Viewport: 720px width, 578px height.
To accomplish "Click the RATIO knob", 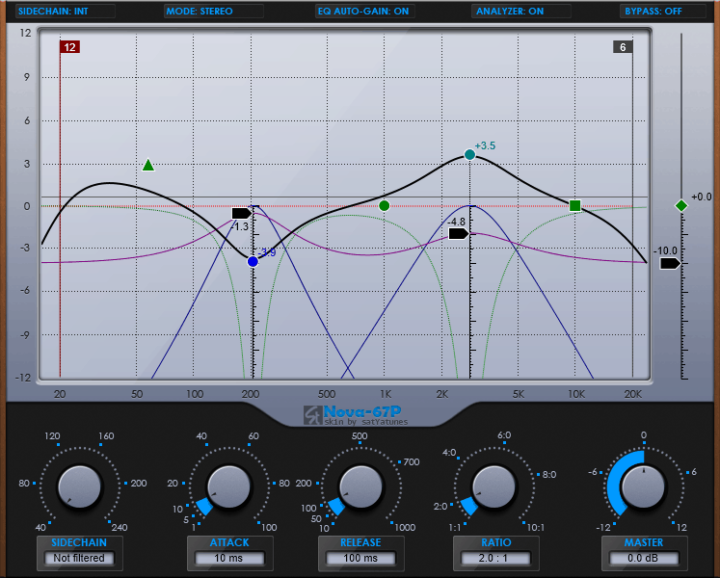I will tap(495, 487).
